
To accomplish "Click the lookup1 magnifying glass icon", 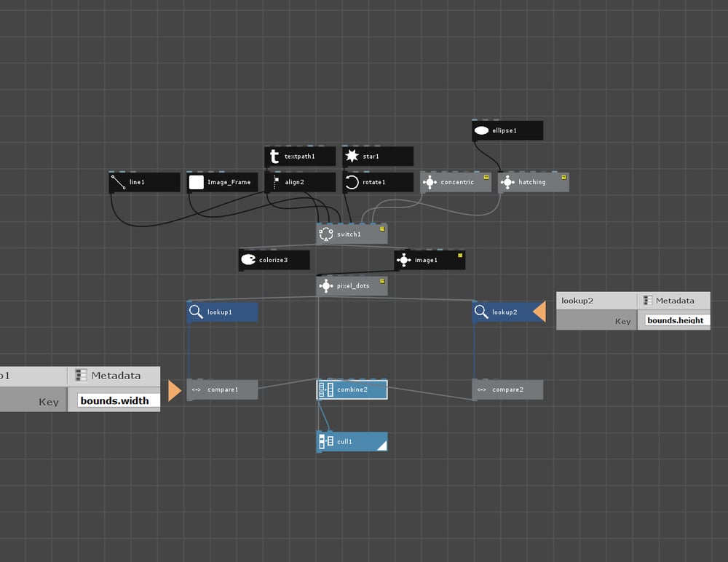I will [x=196, y=312].
